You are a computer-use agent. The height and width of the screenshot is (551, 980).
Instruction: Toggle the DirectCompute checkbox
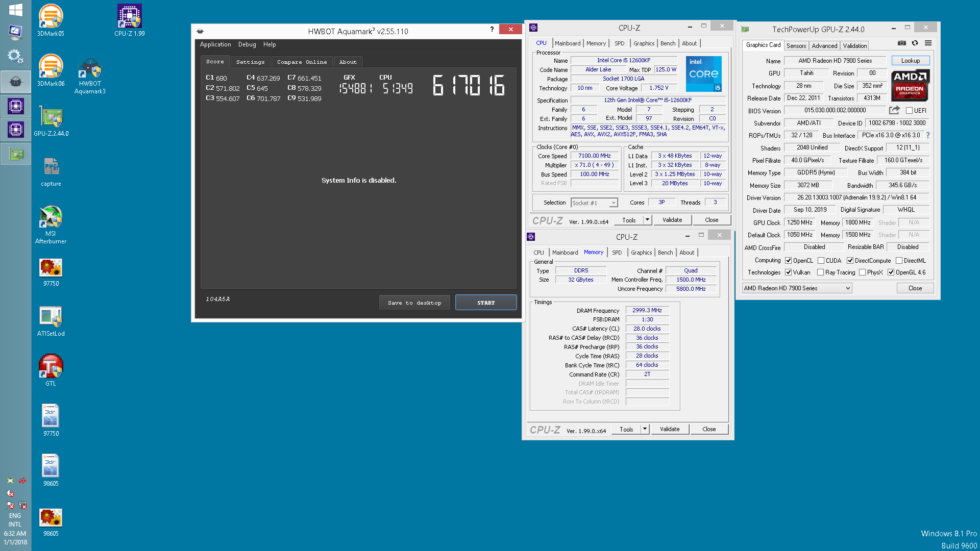tap(850, 261)
